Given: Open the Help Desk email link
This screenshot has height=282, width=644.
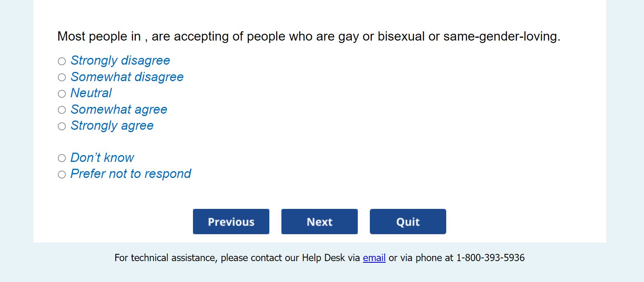Looking at the screenshot, I should coord(374,258).
